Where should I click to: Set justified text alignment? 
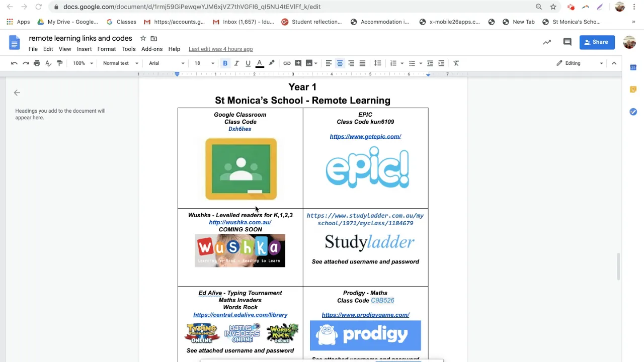click(x=362, y=63)
